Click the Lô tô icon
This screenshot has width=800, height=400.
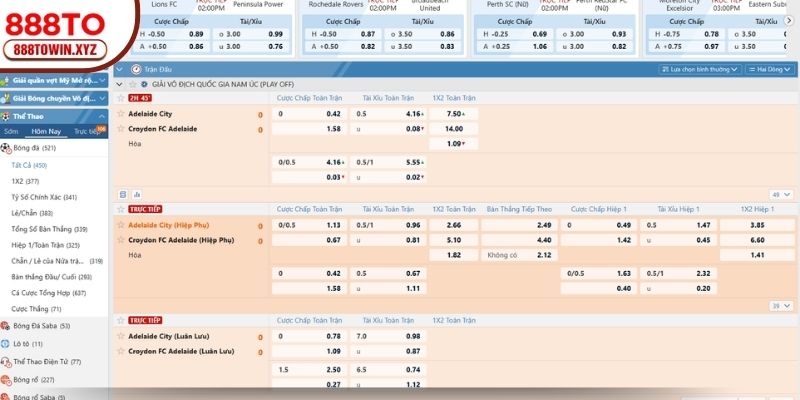[x=6, y=344]
